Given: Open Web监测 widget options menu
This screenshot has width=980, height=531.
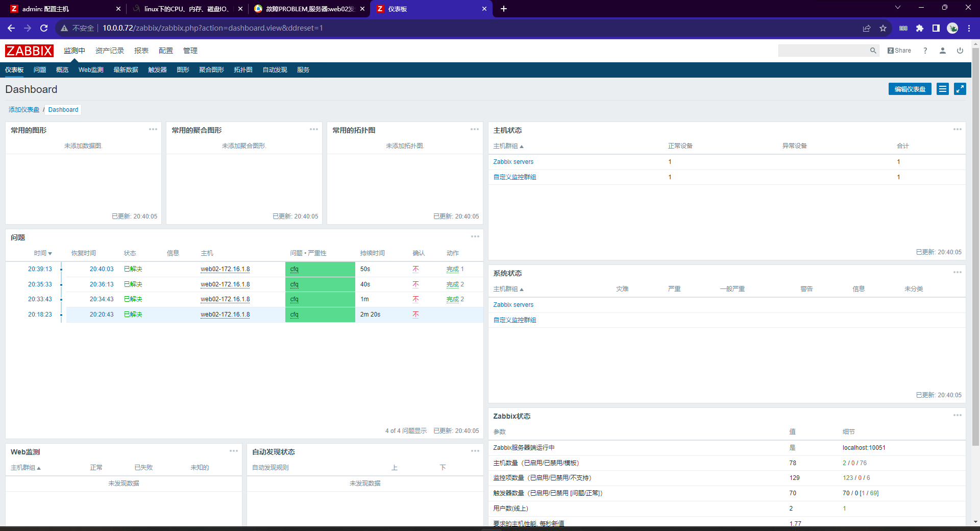Looking at the screenshot, I should (x=234, y=451).
